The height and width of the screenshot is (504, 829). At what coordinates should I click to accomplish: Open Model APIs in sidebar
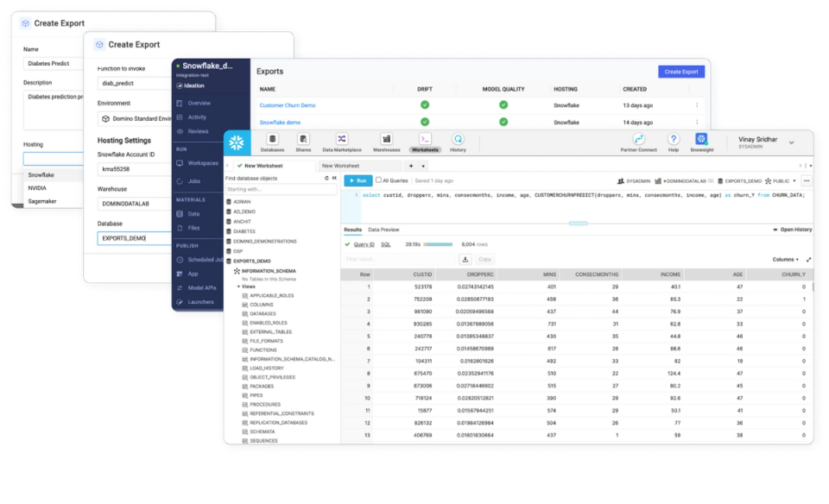tap(201, 288)
